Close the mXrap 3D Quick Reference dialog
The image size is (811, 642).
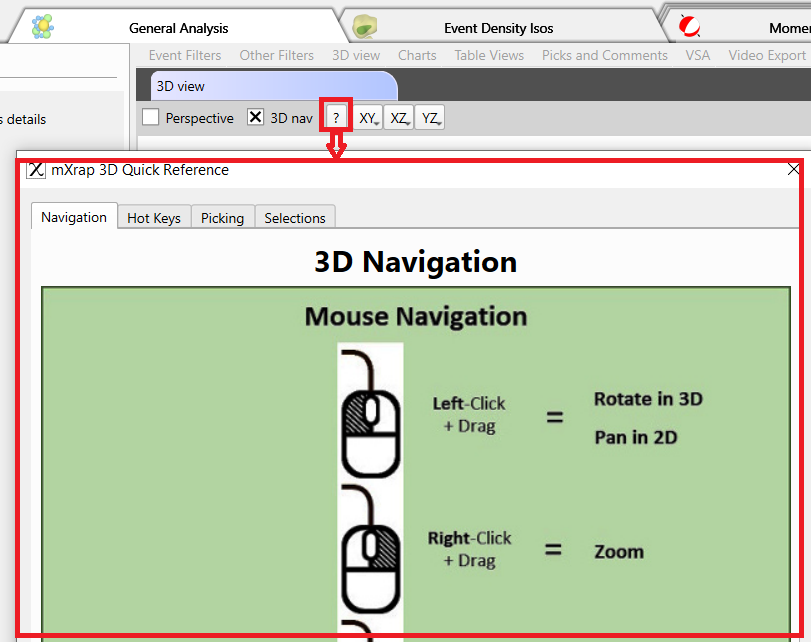point(793,170)
